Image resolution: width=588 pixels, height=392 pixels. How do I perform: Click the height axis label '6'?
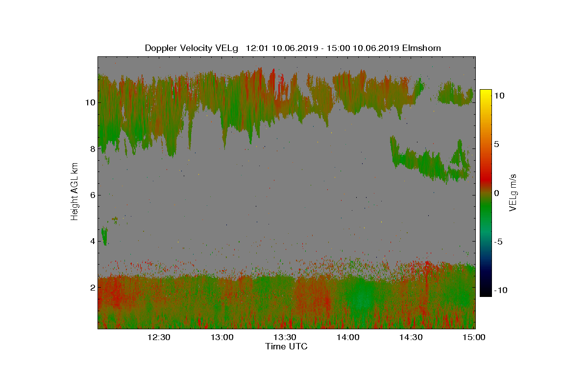(92, 195)
